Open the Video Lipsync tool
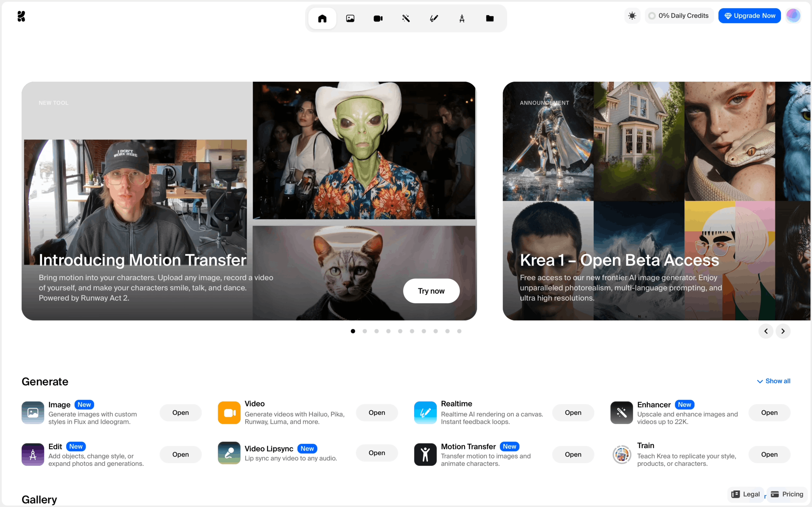812x507 pixels. (376, 453)
